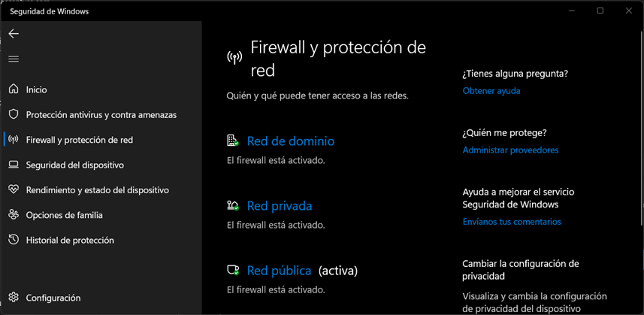Click the protection history clock icon
The height and width of the screenshot is (315, 644).
point(14,240)
